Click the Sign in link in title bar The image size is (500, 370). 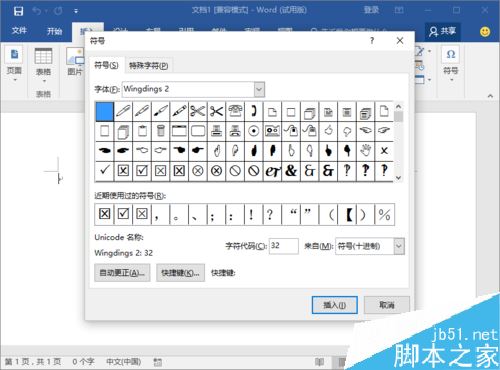371,10
